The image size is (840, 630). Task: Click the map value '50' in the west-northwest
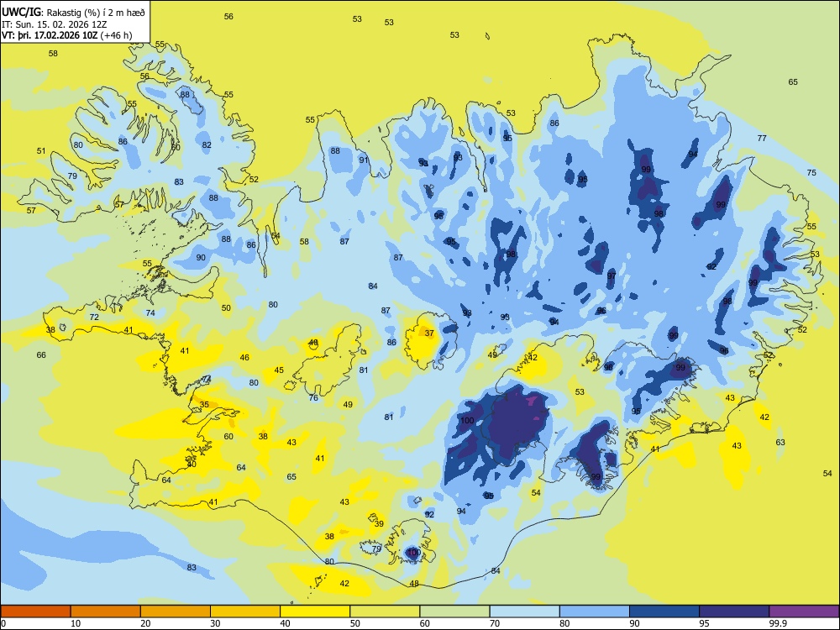pos(226,307)
